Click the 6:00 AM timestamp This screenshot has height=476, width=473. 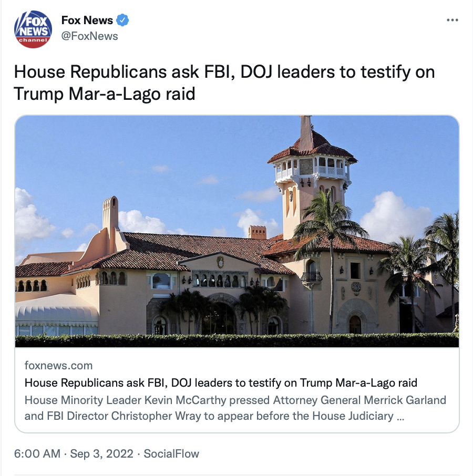37,453
